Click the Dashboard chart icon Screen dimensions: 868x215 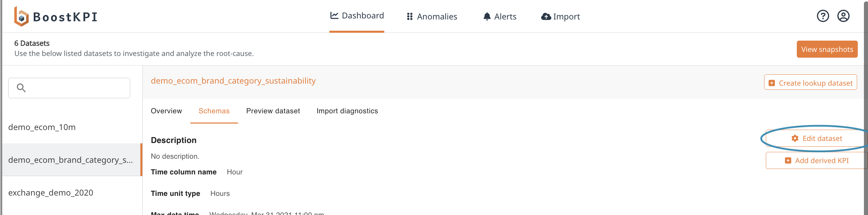pos(334,16)
